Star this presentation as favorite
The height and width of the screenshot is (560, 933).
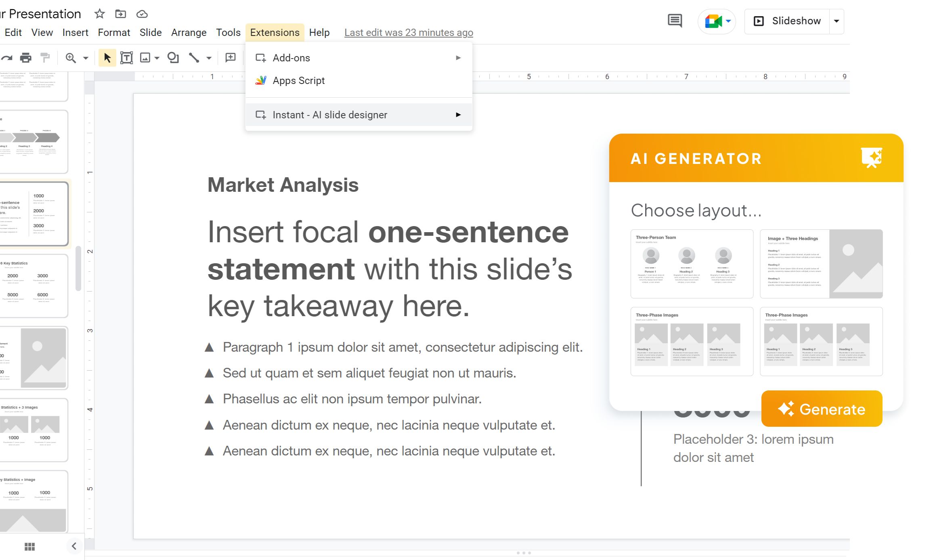(x=99, y=13)
